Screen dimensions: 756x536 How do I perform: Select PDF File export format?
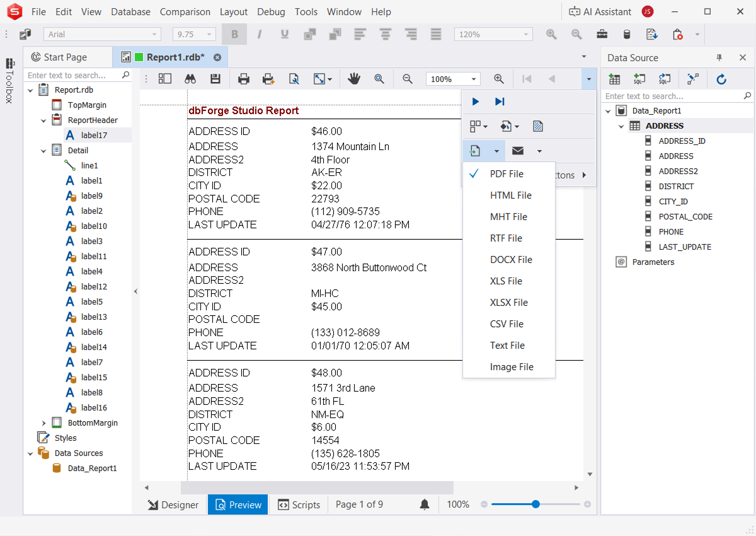point(509,174)
